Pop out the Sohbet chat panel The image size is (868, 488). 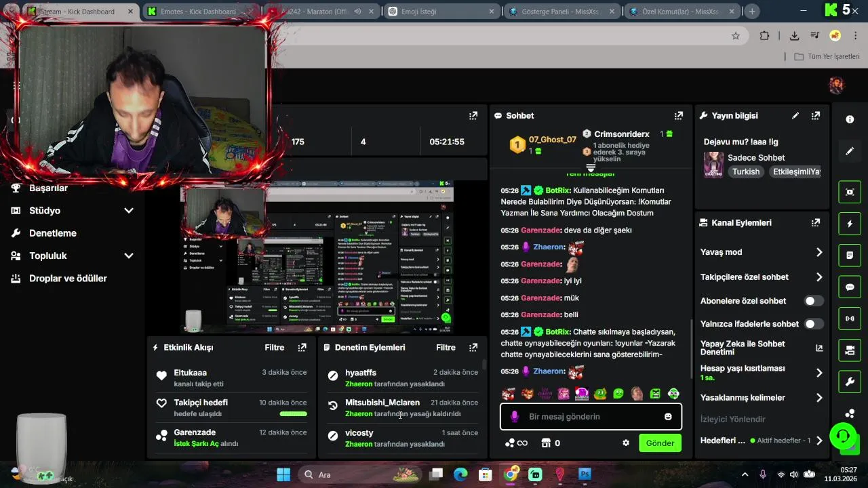pyautogui.click(x=678, y=116)
